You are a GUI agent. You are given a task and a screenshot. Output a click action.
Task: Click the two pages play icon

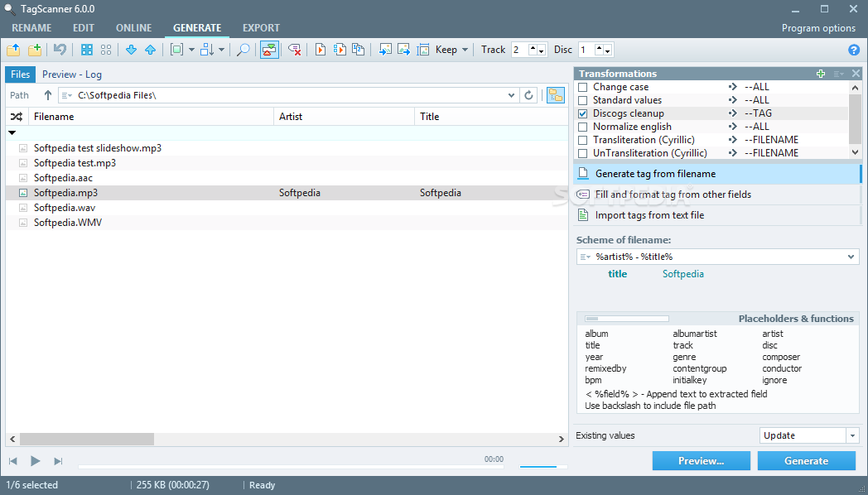coord(340,50)
